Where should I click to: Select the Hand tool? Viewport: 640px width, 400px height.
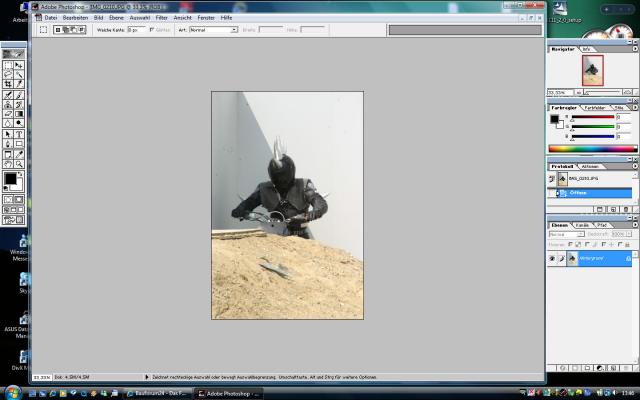8,164
